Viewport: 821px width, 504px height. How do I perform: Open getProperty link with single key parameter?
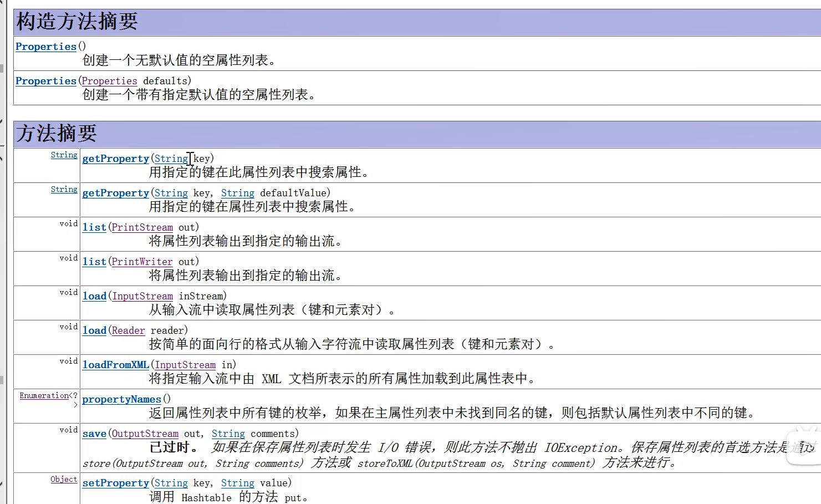point(116,159)
